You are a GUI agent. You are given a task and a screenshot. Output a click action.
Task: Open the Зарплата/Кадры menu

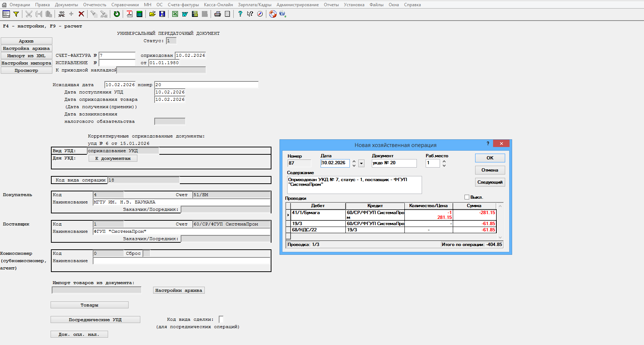coord(255,5)
